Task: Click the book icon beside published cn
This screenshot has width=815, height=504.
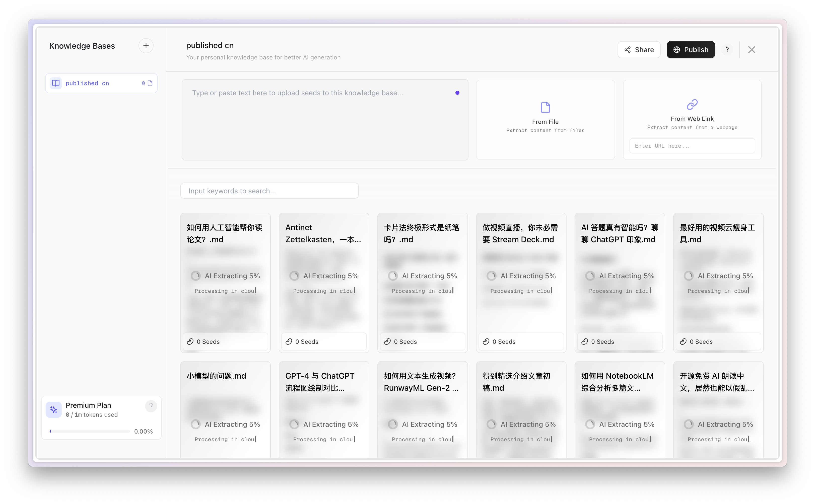Action: tap(55, 83)
